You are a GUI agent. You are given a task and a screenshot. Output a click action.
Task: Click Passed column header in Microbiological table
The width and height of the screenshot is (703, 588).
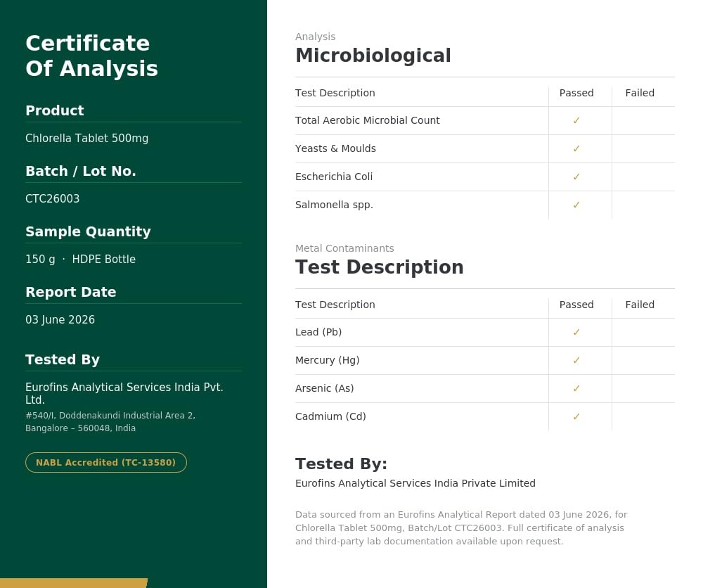coord(576,93)
